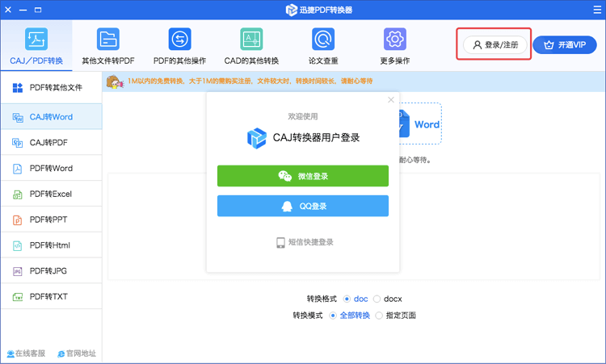
Task: Open the 论文查重 search icon
Action: coord(323,39)
